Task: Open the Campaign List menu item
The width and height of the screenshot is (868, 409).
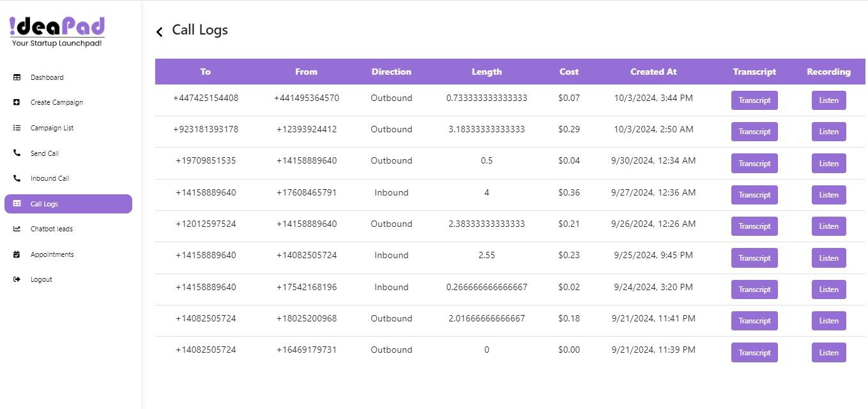Action: click(x=52, y=128)
